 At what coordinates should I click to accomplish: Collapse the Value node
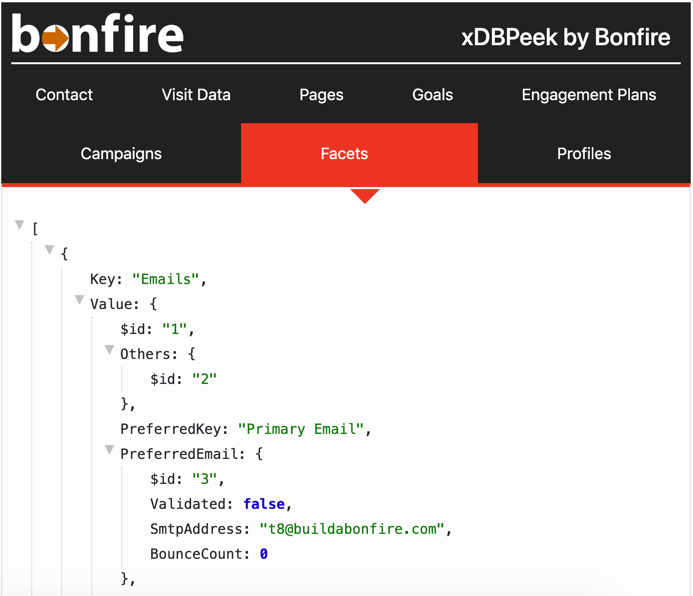80,300
